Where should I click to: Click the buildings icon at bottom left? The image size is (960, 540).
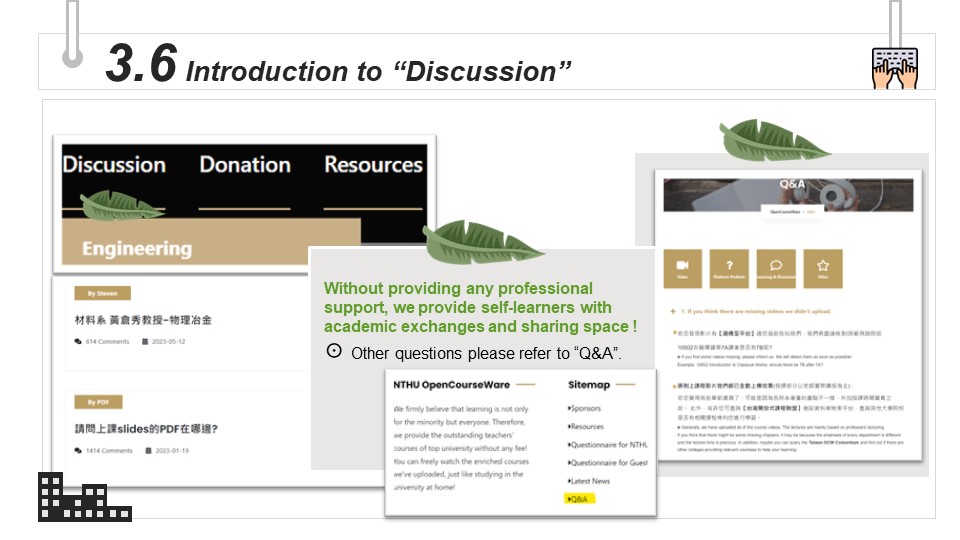[x=85, y=497]
